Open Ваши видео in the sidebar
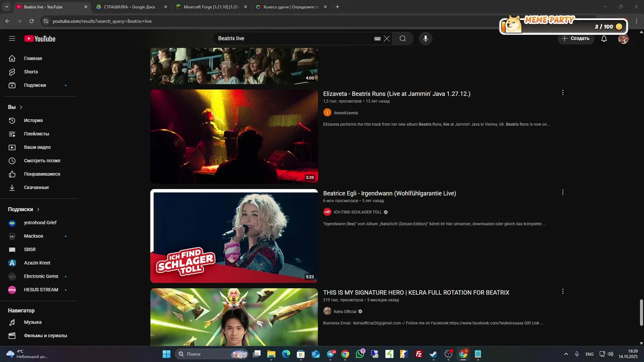Screen dimensions: 644x362 point(38,147)
